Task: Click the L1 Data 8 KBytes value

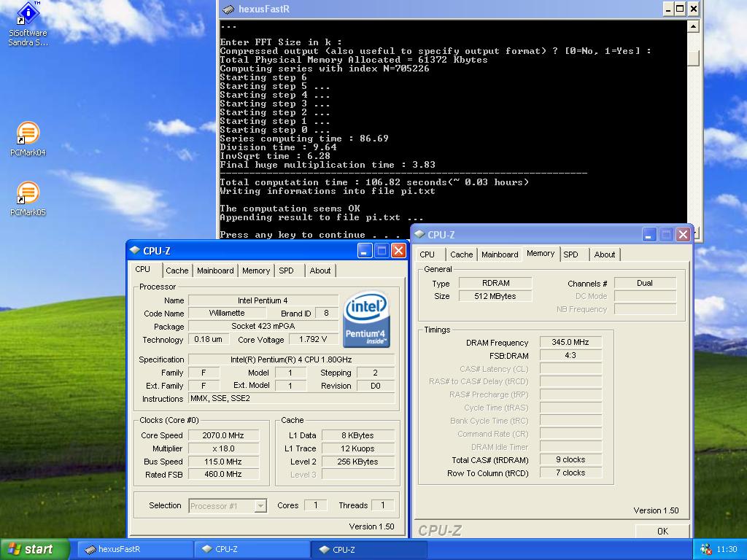Action: click(x=357, y=435)
